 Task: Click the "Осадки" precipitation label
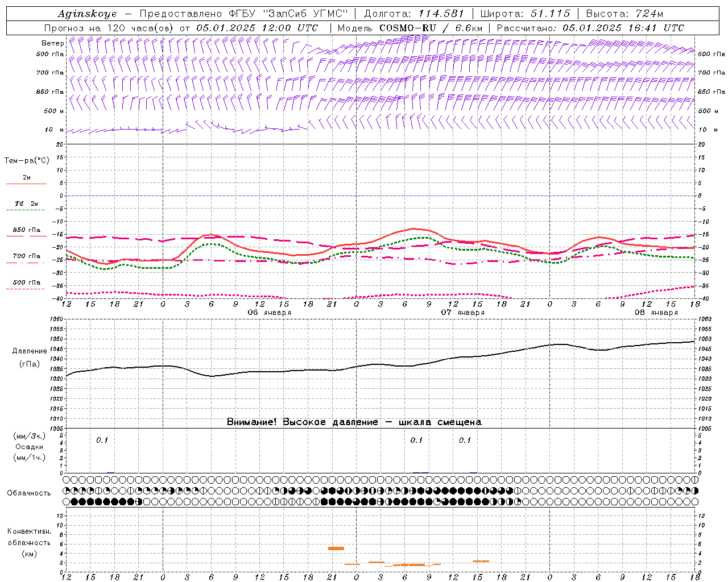coord(30,447)
